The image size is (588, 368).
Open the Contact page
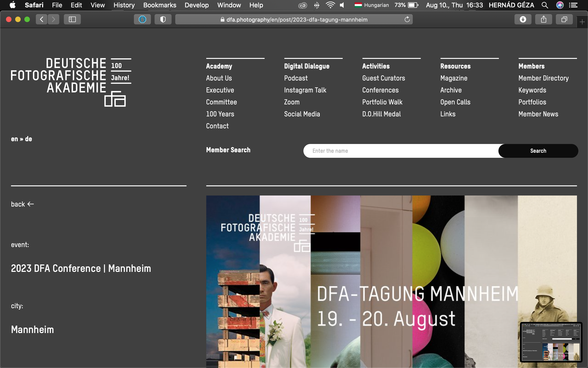click(x=217, y=126)
